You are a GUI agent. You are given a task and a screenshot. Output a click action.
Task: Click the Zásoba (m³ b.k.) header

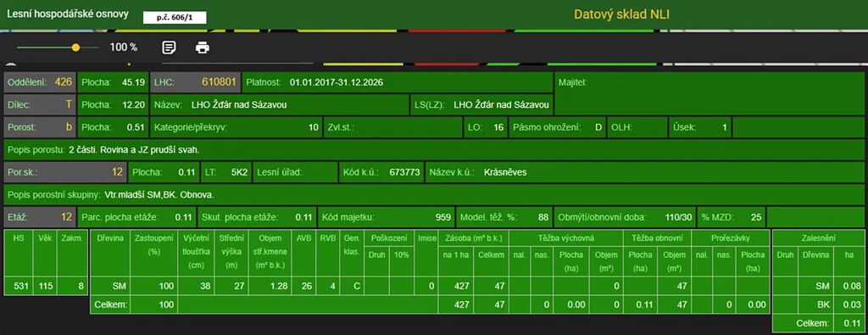pyautogui.click(x=472, y=238)
